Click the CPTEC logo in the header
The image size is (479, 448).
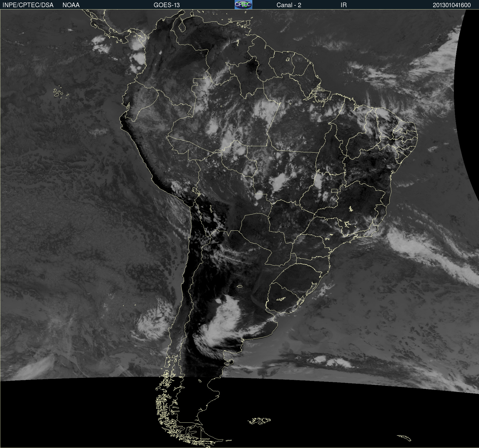tap(243, 5)
